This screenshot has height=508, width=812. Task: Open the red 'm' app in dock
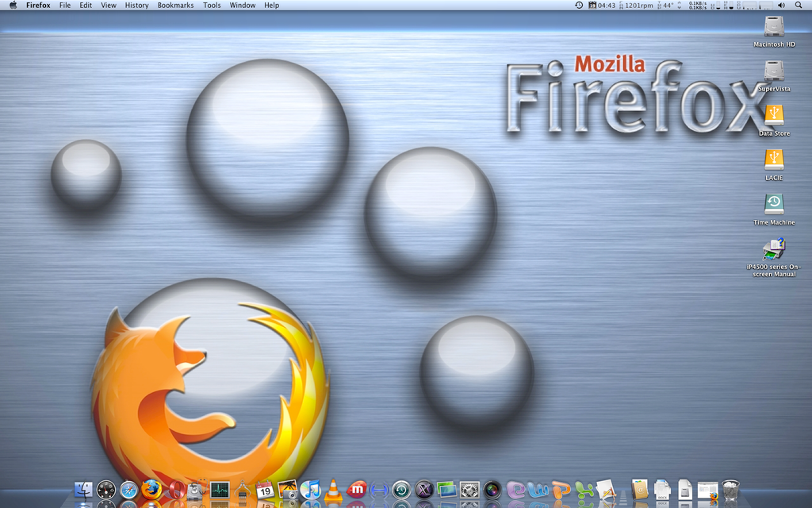click(356, 489)
